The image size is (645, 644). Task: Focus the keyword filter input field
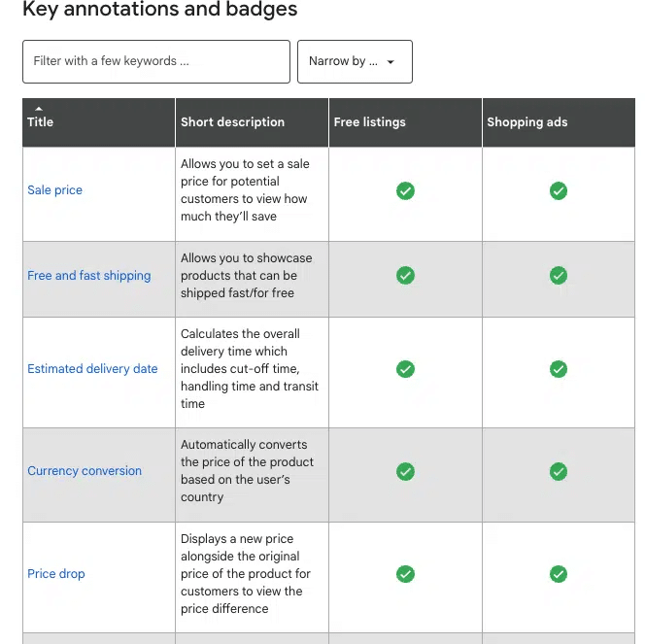coord(155,61)
